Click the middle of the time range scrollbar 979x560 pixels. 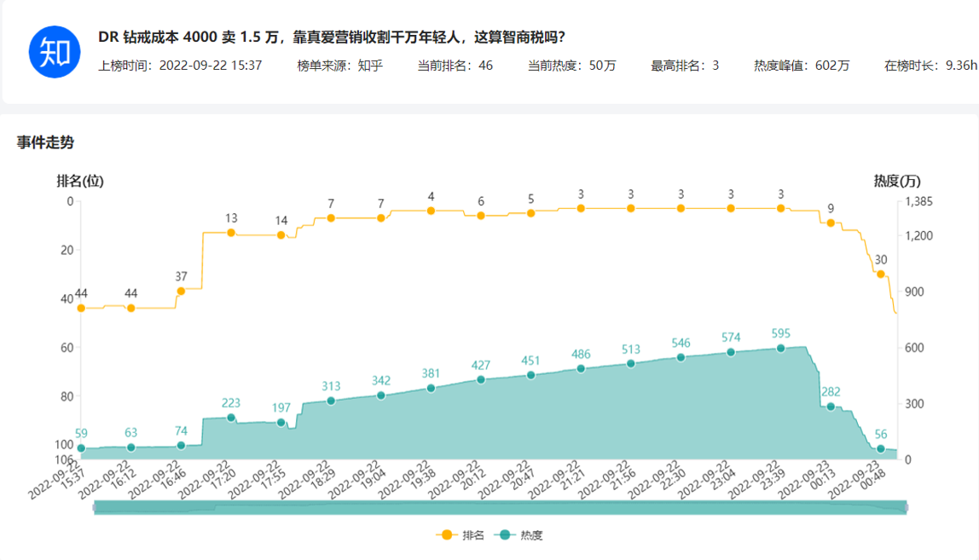[500, 507]
